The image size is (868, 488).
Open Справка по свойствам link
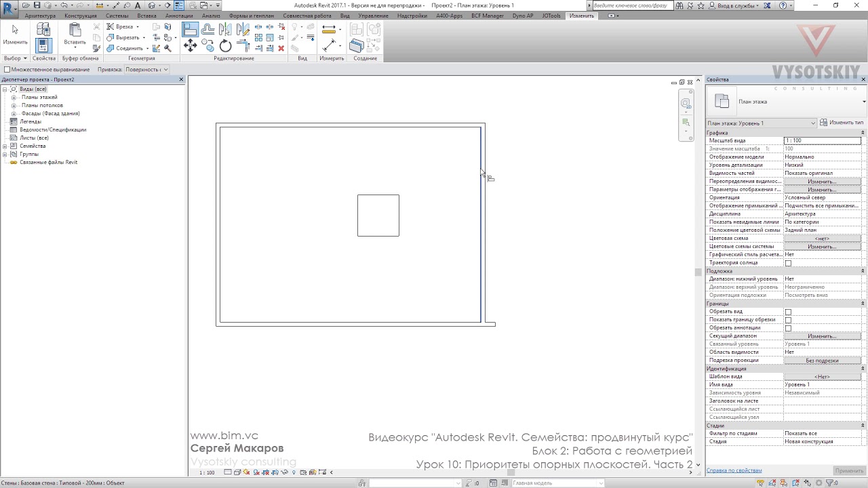(x=734, y=470)
